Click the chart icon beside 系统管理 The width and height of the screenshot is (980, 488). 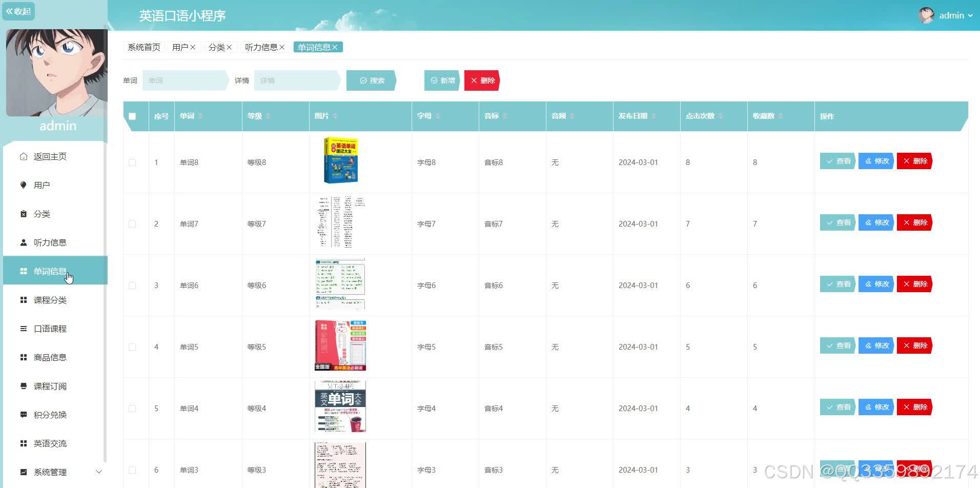click(x=23, y=472)
